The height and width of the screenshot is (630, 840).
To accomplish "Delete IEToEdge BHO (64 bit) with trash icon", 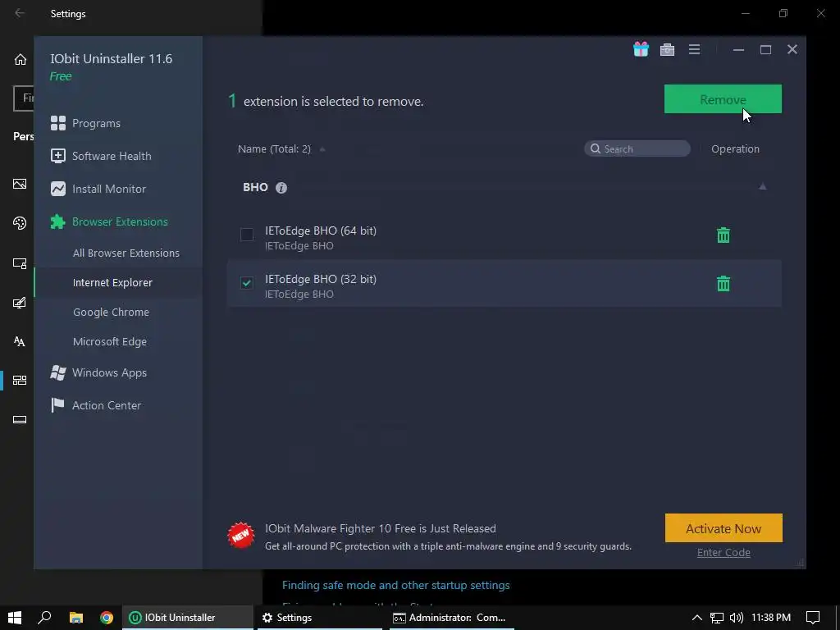I will pyautogui.click(x=724, y=235).
